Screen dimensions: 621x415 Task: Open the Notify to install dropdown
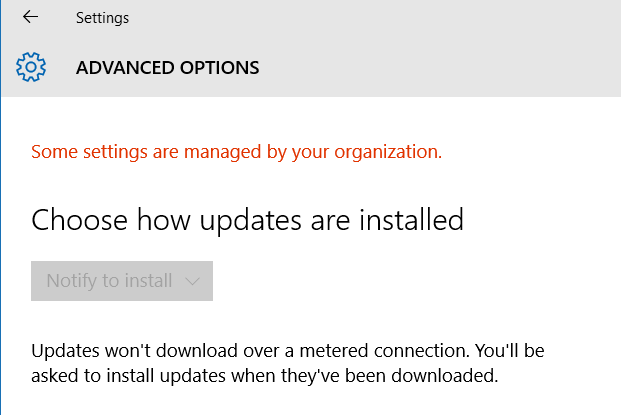122,281
